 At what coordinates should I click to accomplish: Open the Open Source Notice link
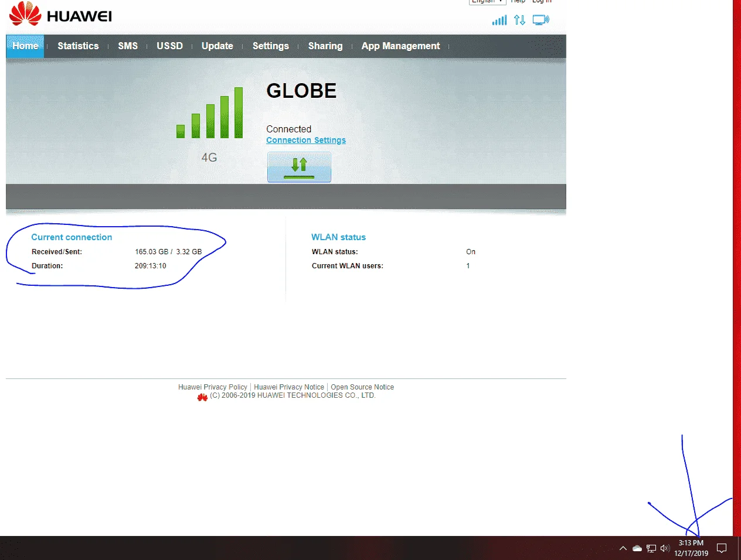(362, 387)
